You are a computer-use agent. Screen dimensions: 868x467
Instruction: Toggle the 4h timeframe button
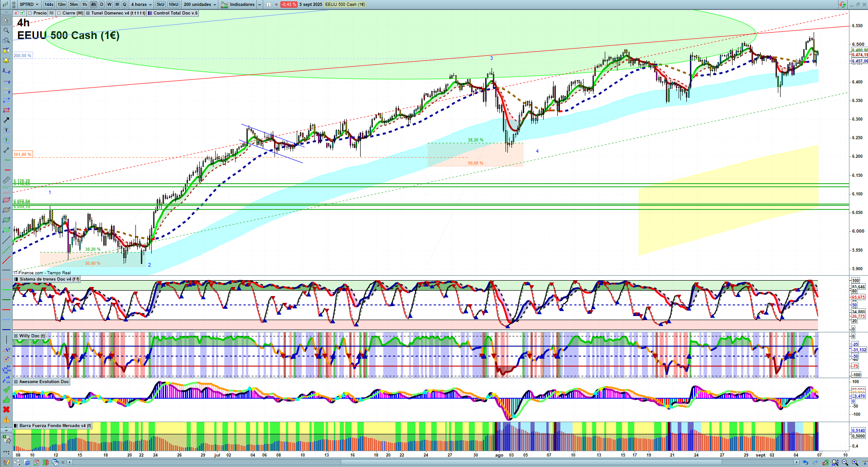click(x=93, y=5)
